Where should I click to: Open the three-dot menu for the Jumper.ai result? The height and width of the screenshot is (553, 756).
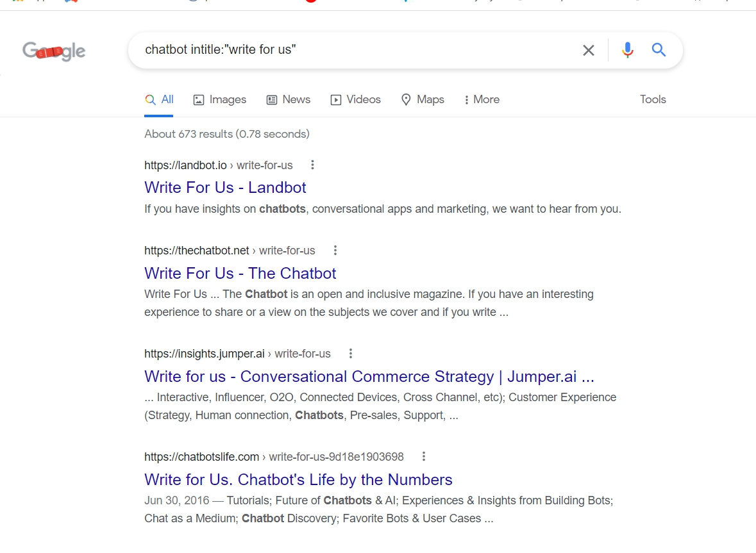[x=350, y=353]
